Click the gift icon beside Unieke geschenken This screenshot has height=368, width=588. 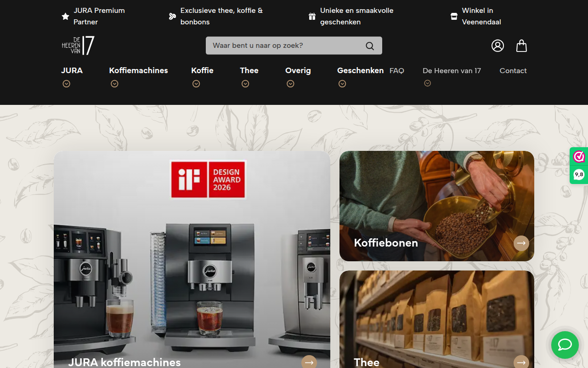click(312, 17)
